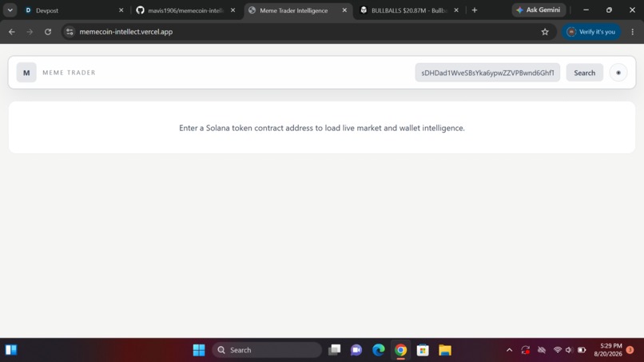Click the Google Chrome taskbar icon

400,350
